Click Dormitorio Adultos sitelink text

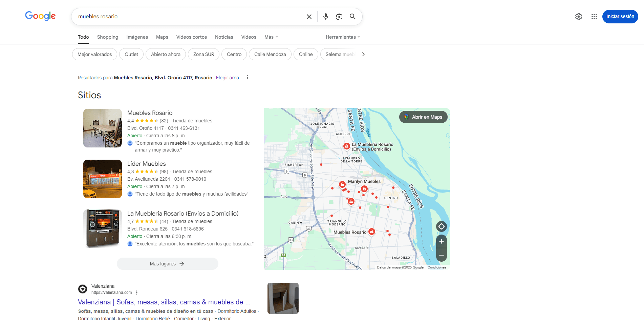tap(237, 311)
